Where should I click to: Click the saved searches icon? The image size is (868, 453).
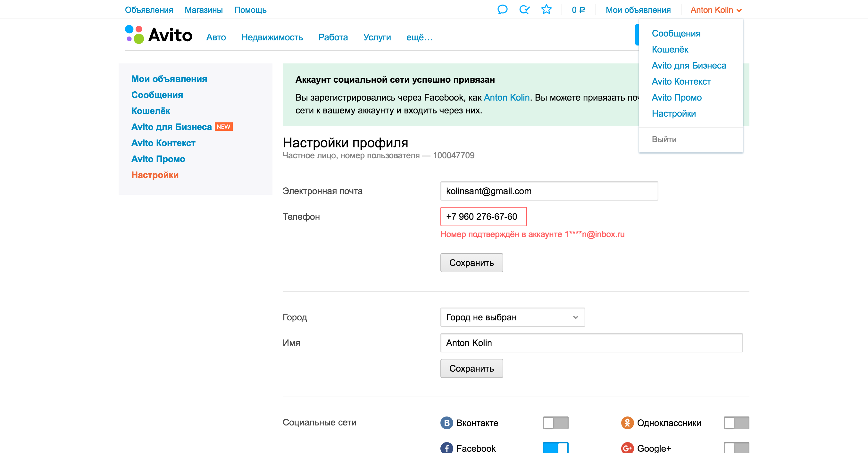pos(524,10)
